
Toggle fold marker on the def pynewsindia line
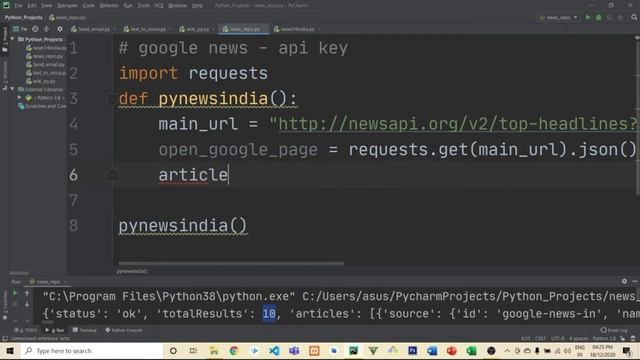coord(112,98)
